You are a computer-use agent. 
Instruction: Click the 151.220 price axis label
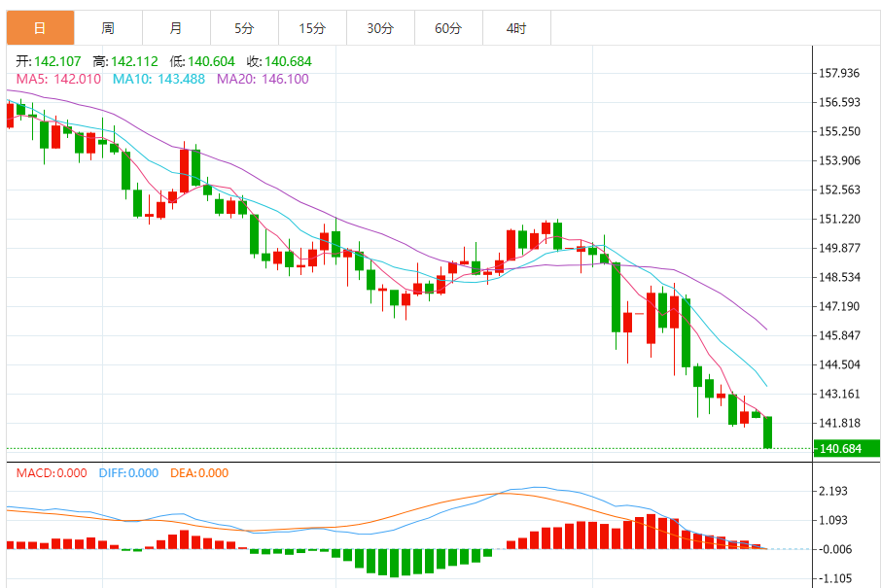tap(839, 219)
